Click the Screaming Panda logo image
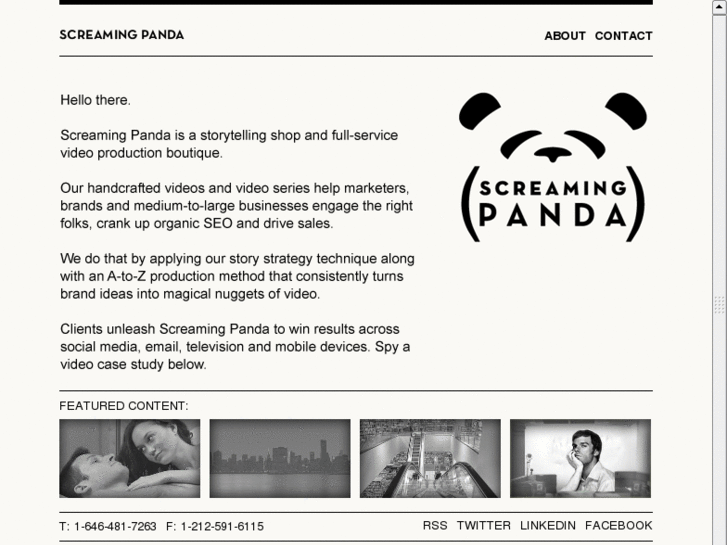The width and height of the screenshot is (727, 545). [553, 167]
